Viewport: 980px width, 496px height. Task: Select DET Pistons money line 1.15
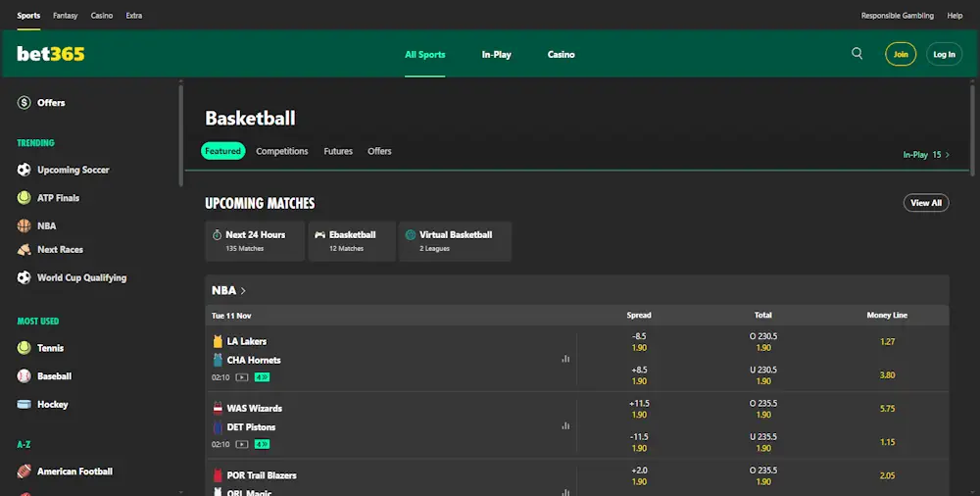(x=888, y=442)
